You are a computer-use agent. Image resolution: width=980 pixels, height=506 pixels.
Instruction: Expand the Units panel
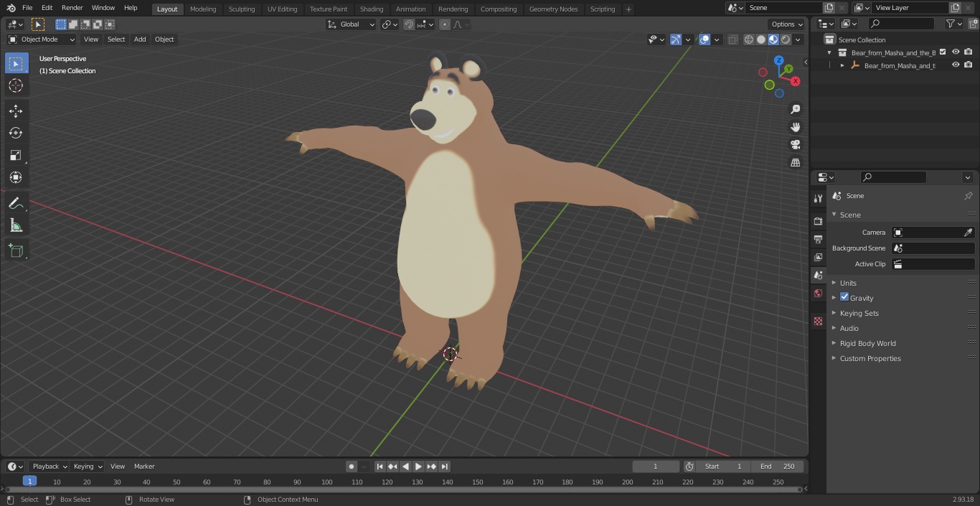(848, 283)
